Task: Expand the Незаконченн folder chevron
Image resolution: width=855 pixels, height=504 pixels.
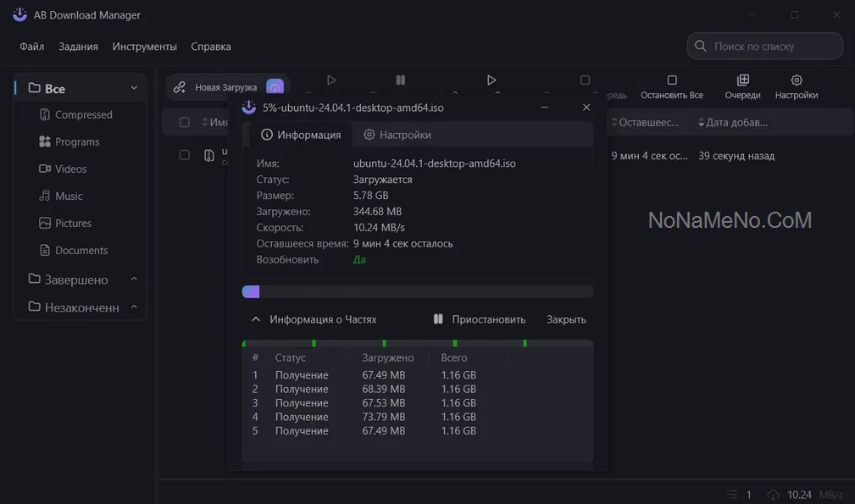Action: (x=134, y=307)
